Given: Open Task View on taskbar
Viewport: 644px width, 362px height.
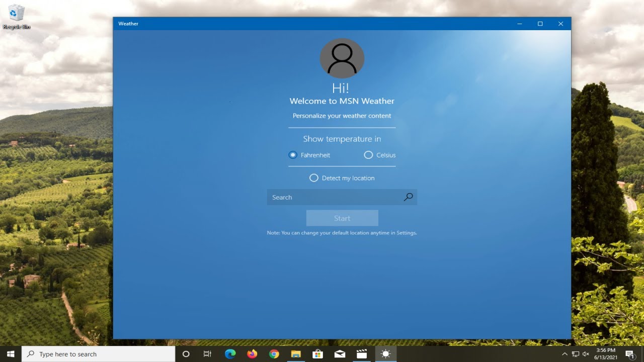Looking at the screenshot, I should [x=207, y=354].
